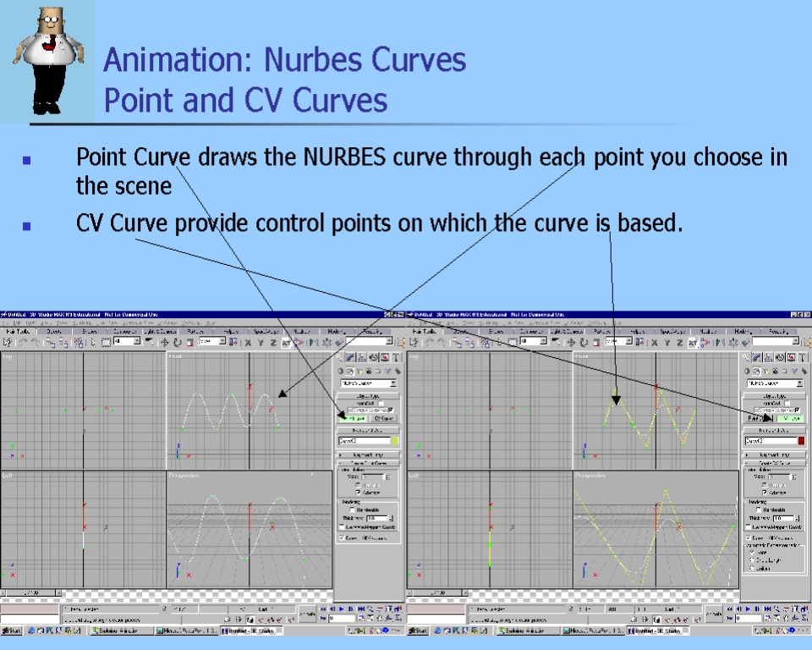Toggle the Adaptive checkbox in right window
Image resolution: width=812 pixels, height=650 pixels.
pos(765,492)
